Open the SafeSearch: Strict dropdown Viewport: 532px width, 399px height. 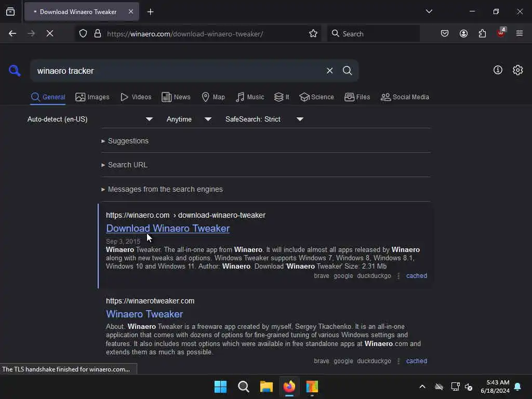pyautogui.click(x=264, y=119)
